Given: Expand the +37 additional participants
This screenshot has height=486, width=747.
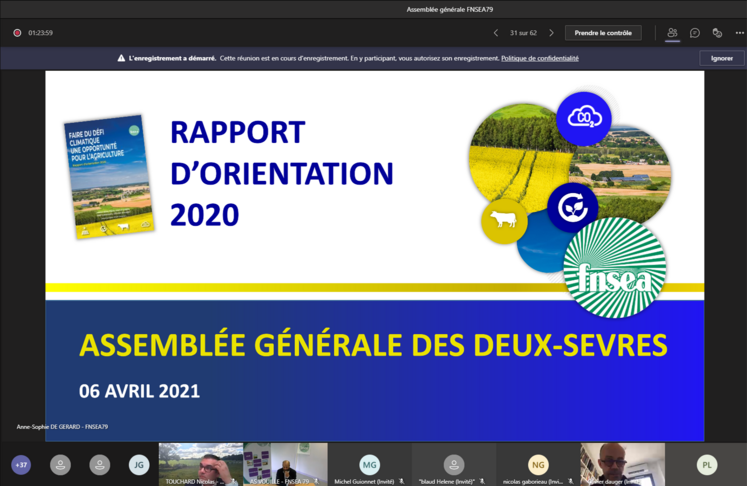Looking at the screenshot, I should [x=21, y=465].
